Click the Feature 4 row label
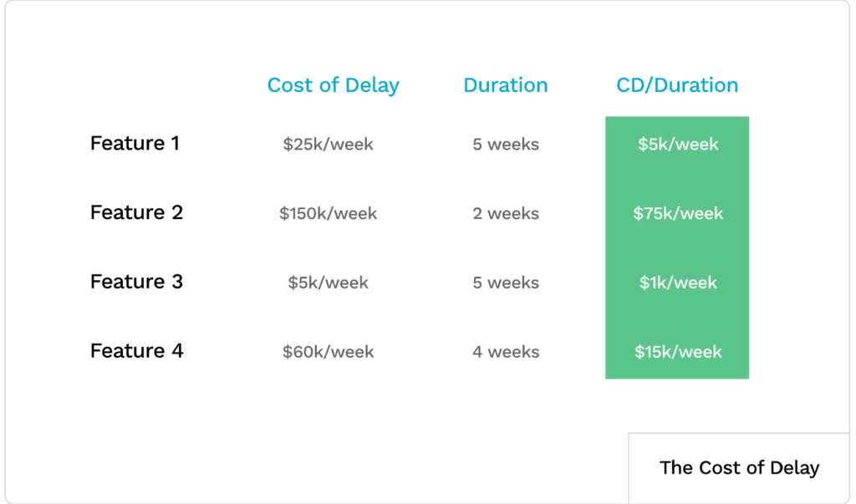Screen dimensions: 856x504 point(136,351)
